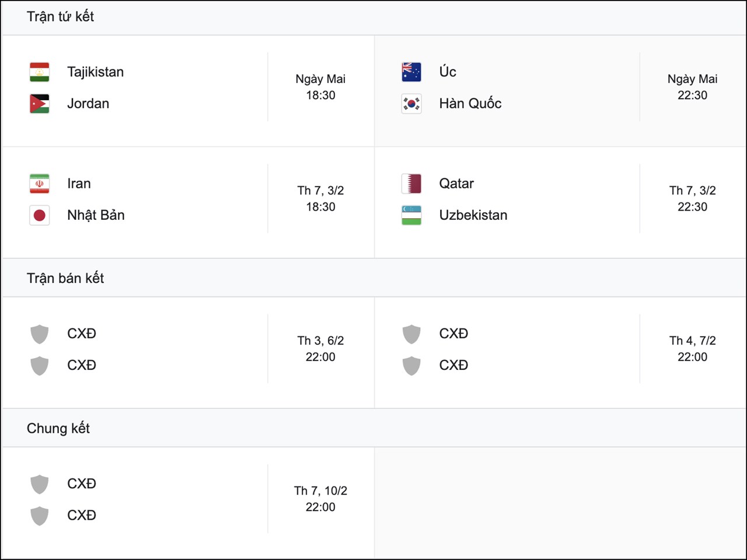Click the Australia flag next to Úc
Image resolution: width=747 pixels, height=560 pixels.
411,72
